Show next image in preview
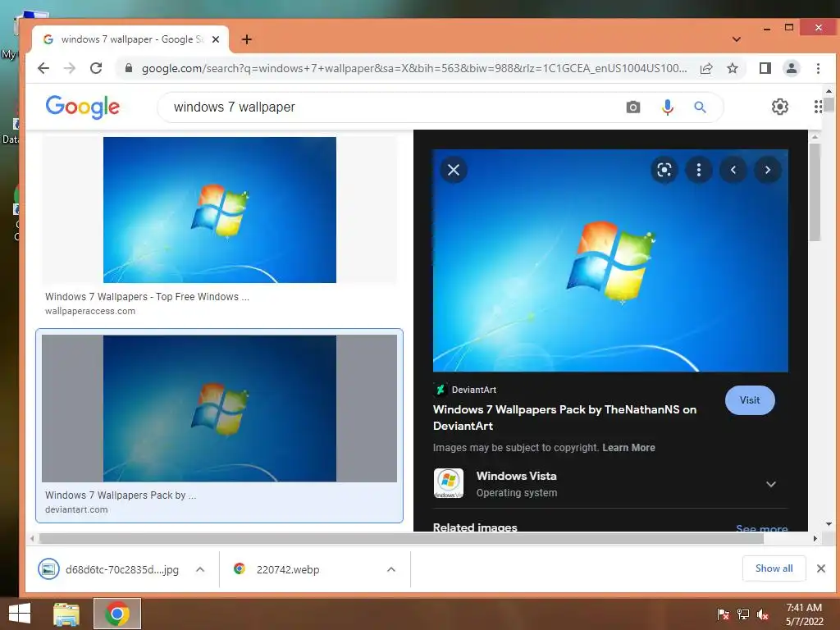 click(x=768, y=170)
